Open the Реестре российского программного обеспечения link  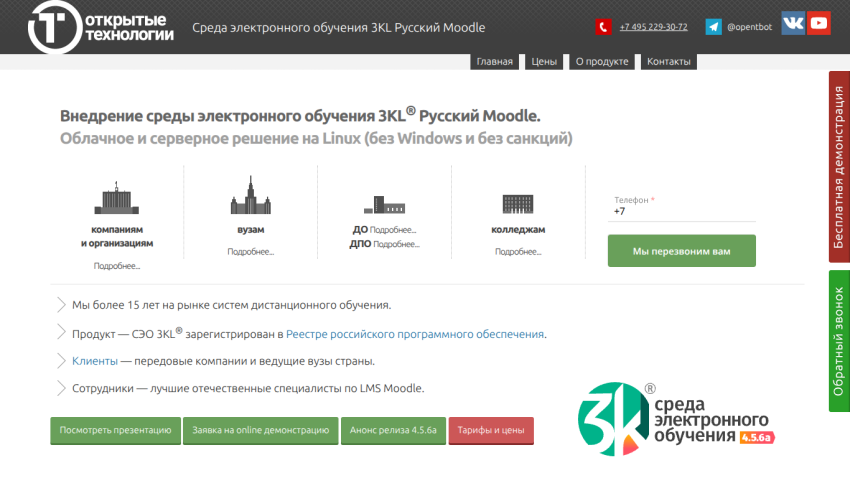click(x=415, y=334)
